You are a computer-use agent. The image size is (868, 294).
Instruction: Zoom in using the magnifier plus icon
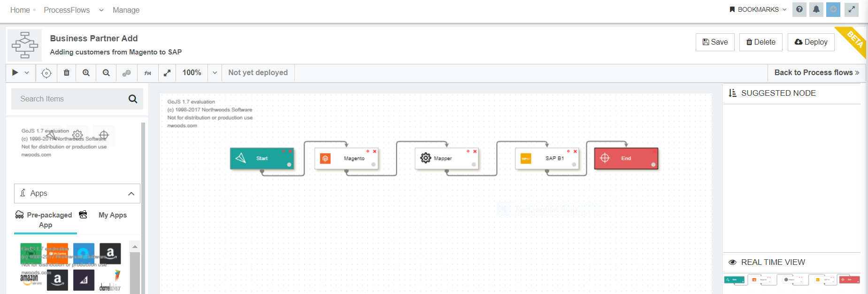point(86,73)
